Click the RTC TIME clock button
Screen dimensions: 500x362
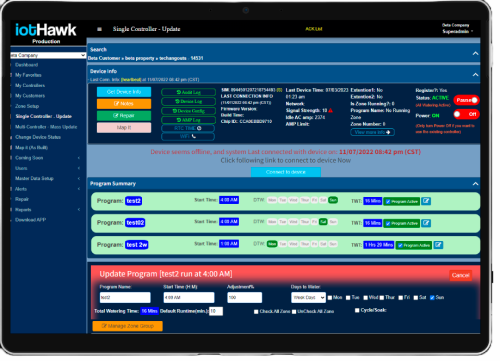click(188, 128)
